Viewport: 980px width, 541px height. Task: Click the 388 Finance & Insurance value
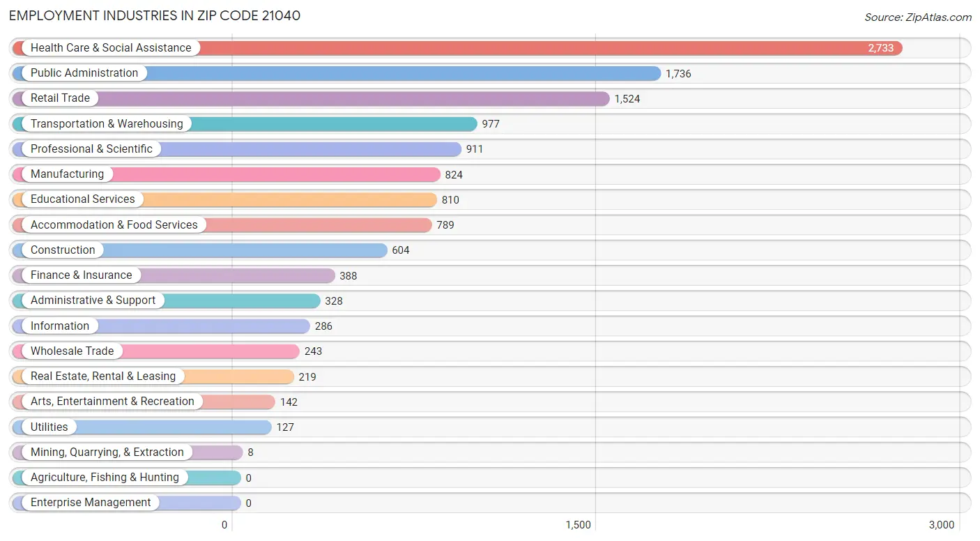349,276
